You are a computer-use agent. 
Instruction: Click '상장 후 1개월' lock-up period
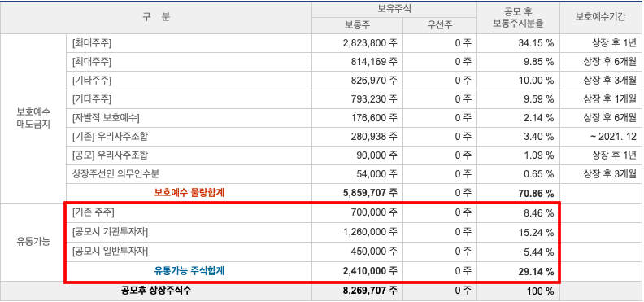point(610,99)
